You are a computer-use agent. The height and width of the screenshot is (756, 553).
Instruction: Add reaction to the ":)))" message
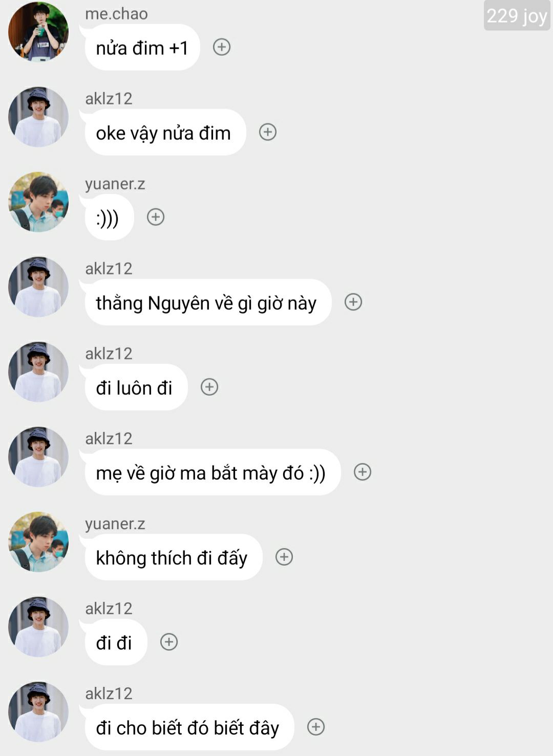(156, 217)
